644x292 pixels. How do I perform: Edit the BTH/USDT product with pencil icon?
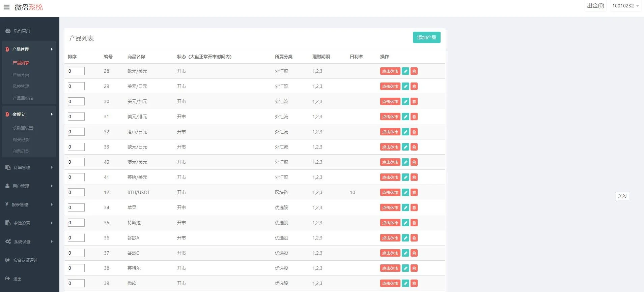[x=405, y=192]
